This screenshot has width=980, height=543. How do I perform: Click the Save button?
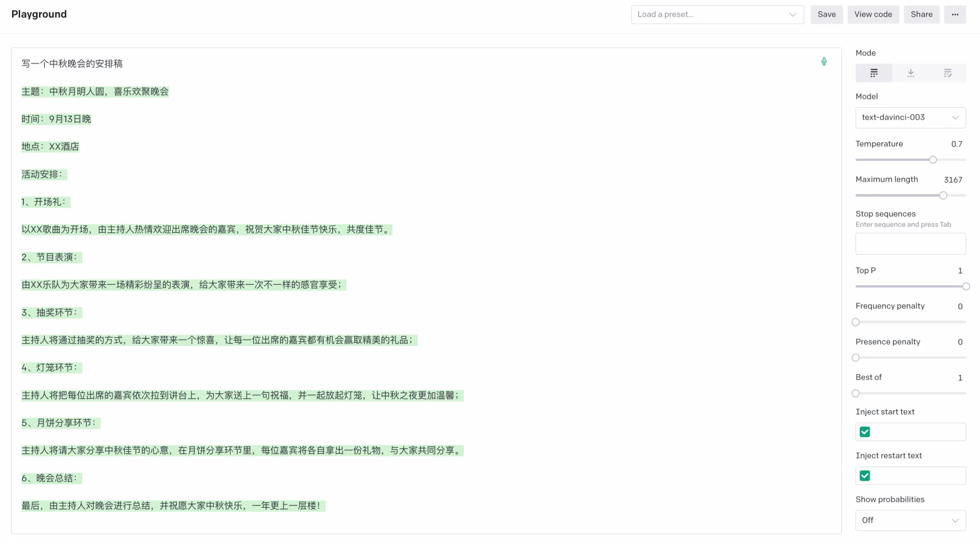pos(826,14)
